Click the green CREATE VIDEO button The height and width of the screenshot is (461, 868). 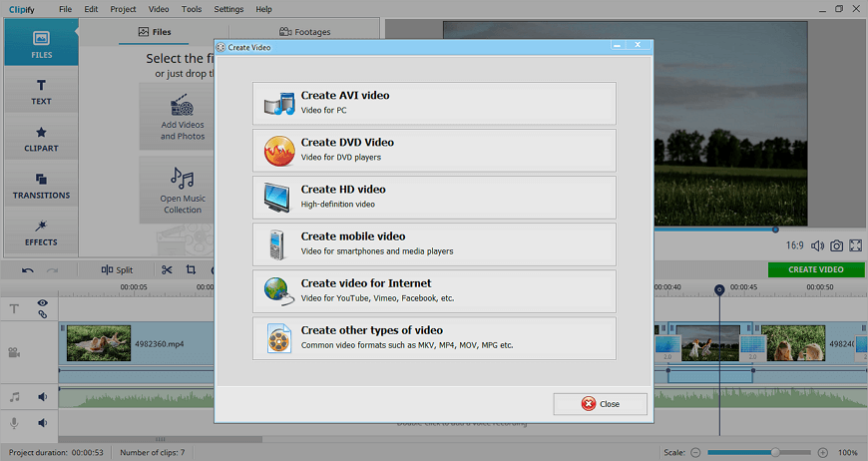click(816, 269)
